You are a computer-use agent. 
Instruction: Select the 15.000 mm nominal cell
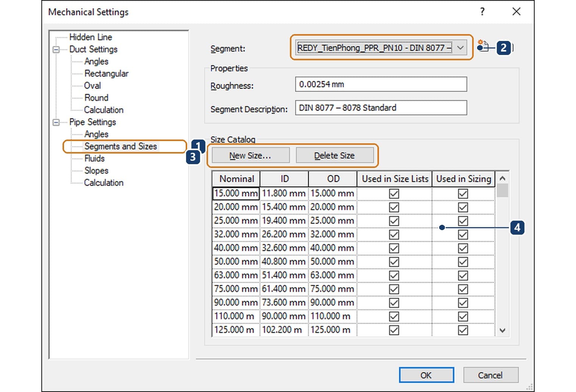236,193
